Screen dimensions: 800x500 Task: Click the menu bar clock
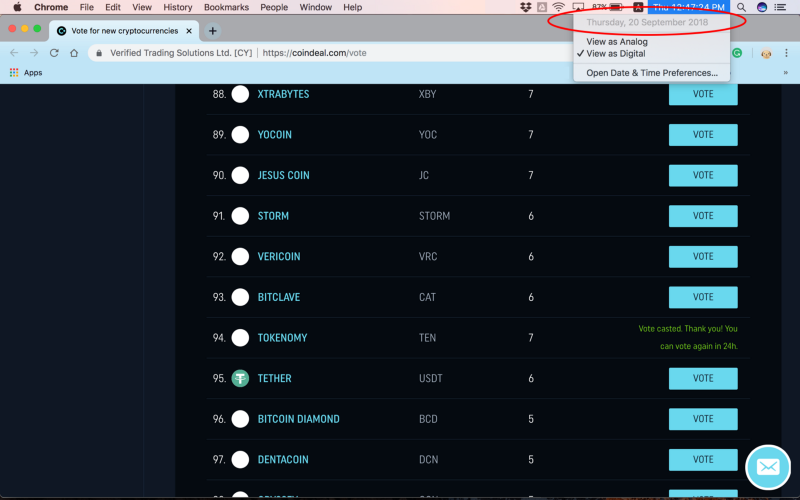(x=689, y=7)
